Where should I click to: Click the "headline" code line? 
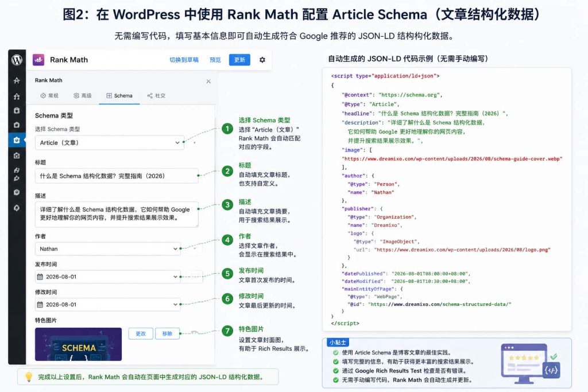coord(424,113)
